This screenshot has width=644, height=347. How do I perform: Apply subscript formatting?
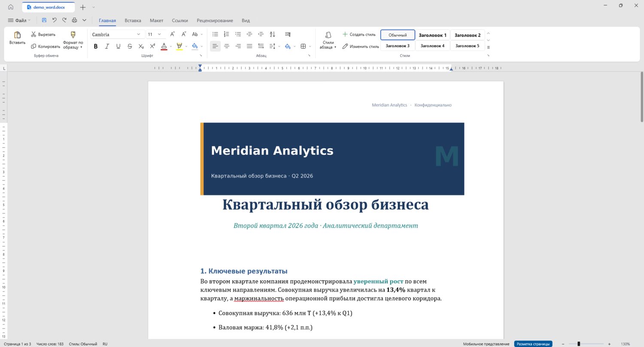[141, 46]
